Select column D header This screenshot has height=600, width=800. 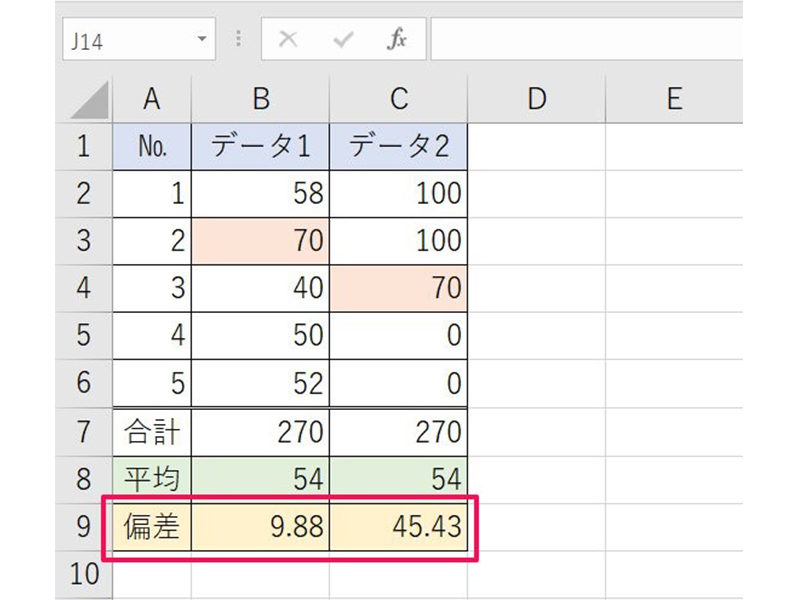tap(536, 99)
